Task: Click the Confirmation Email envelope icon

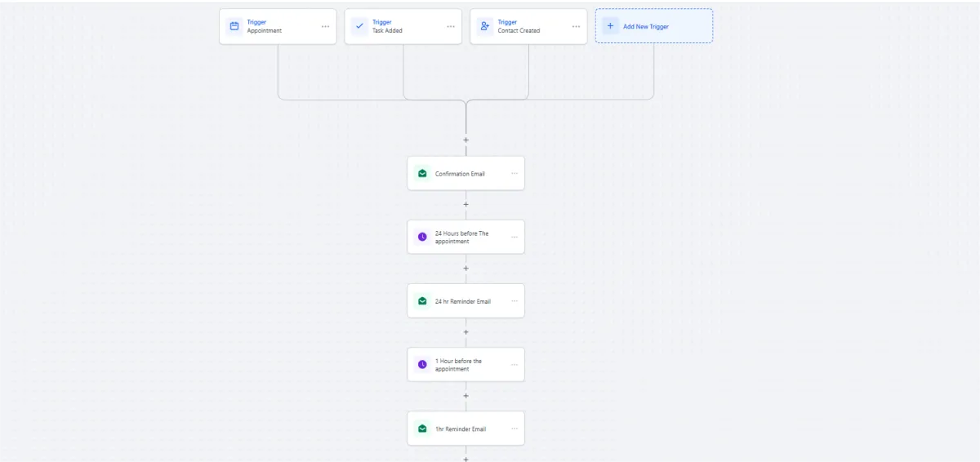Action: (422, 173)
